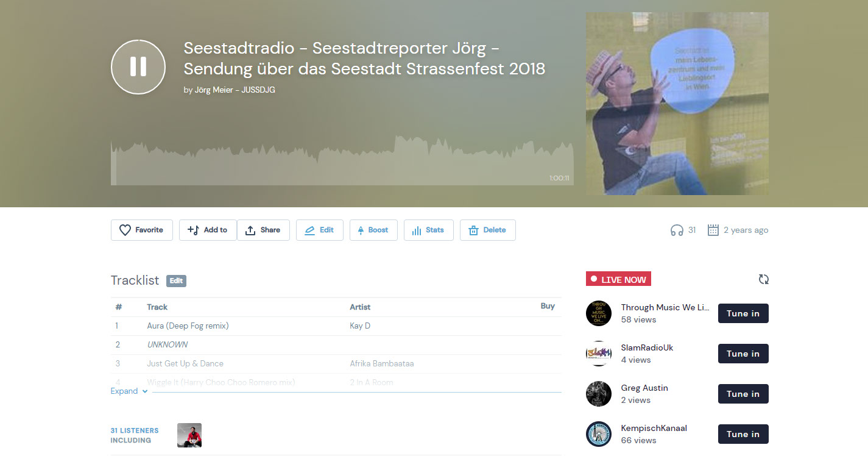Delete the show using the trash button
Viewport: 868px width, 456px height.
tap(488, 230)
